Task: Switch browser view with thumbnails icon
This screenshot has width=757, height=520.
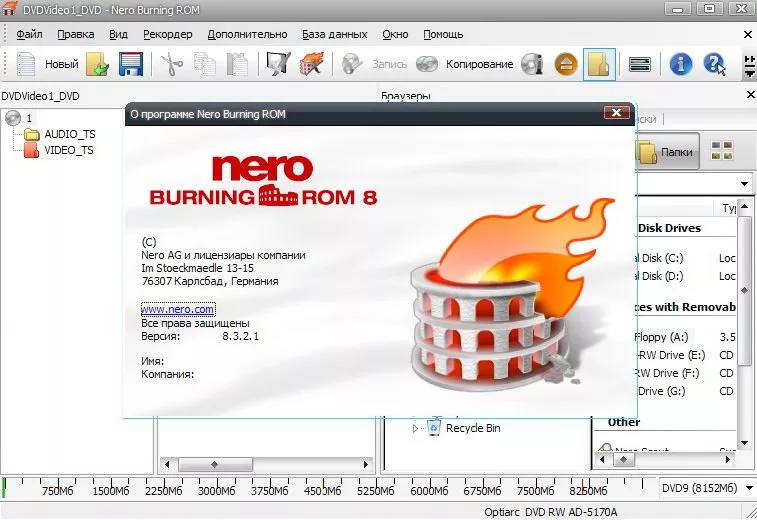Action: click(x=722, y=151)
